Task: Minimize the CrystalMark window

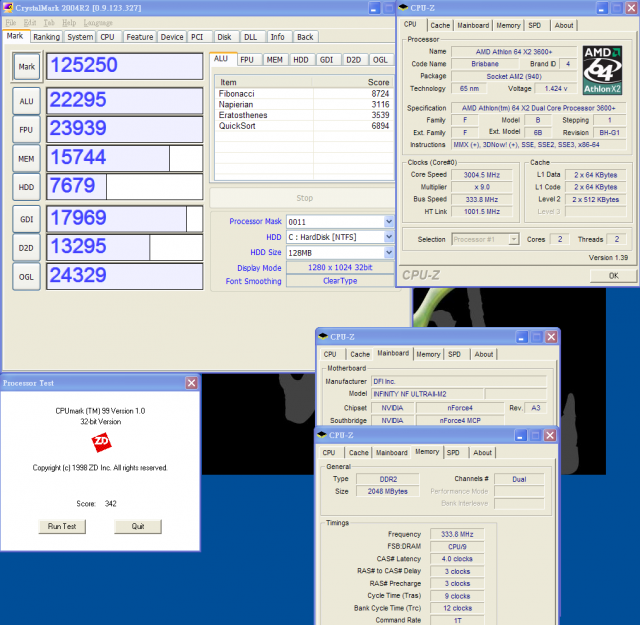Action: [374, 8]
